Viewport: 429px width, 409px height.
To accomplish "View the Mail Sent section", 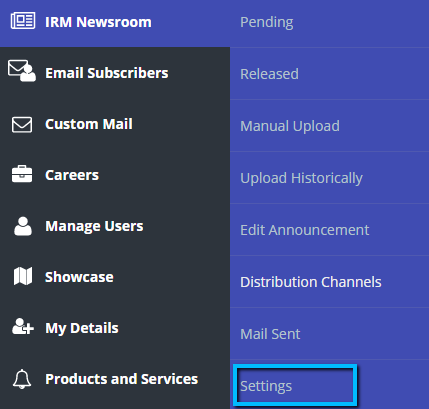I will point(270,334).
